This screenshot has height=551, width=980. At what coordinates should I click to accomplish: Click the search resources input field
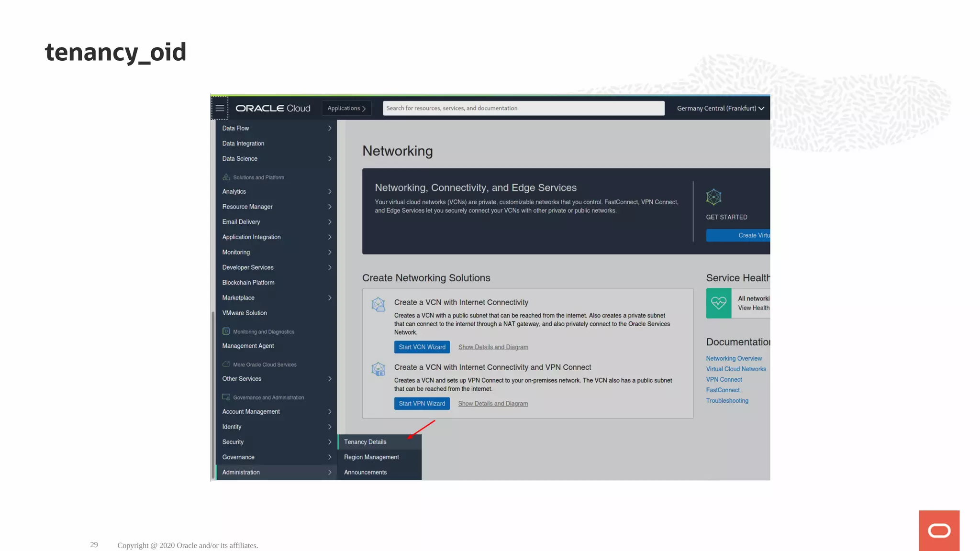[x=523, y=108]
